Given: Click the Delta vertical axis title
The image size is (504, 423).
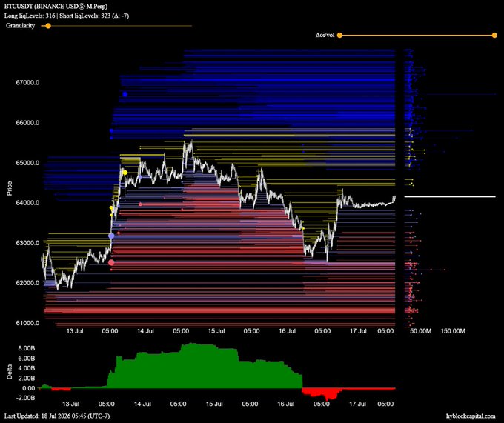Looking at the screenshot, I should coord(10,372).
